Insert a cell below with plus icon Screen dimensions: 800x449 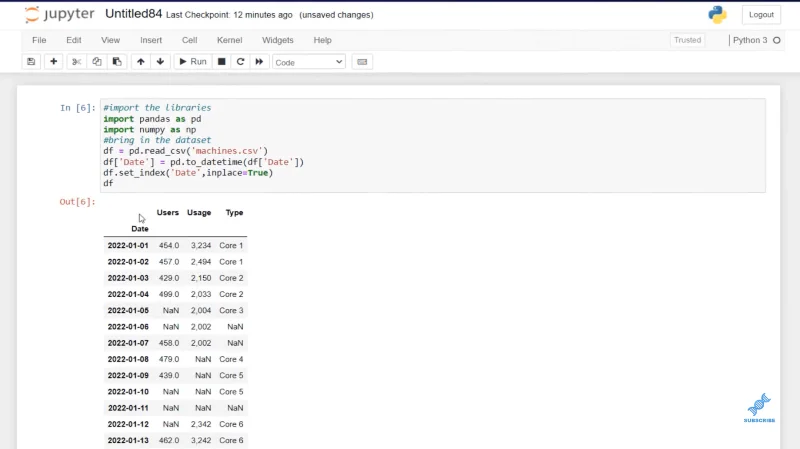pyautogui.click(x=54, y=62)
